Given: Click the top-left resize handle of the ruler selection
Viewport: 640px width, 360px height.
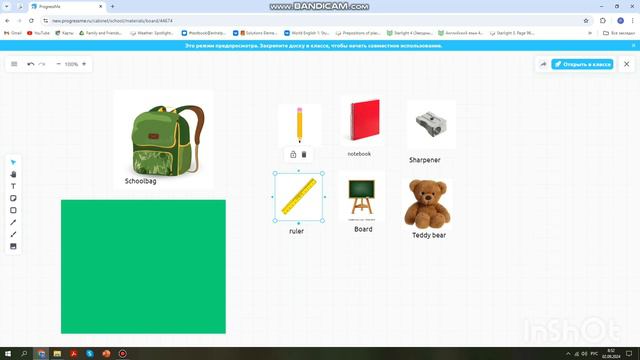Looking at the screenshot, I should coord(275,173).
